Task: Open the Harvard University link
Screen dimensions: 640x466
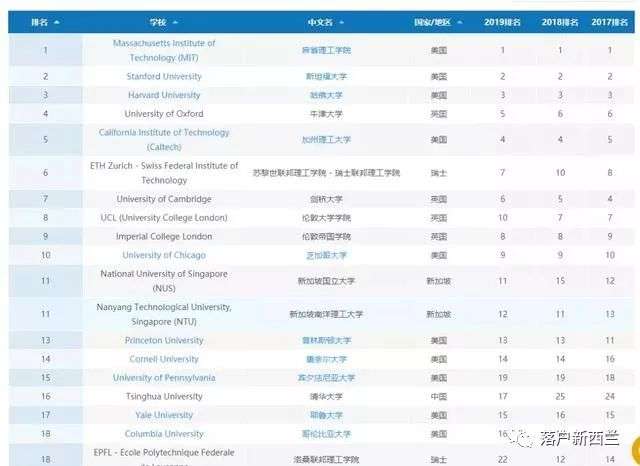Action: 164,95
